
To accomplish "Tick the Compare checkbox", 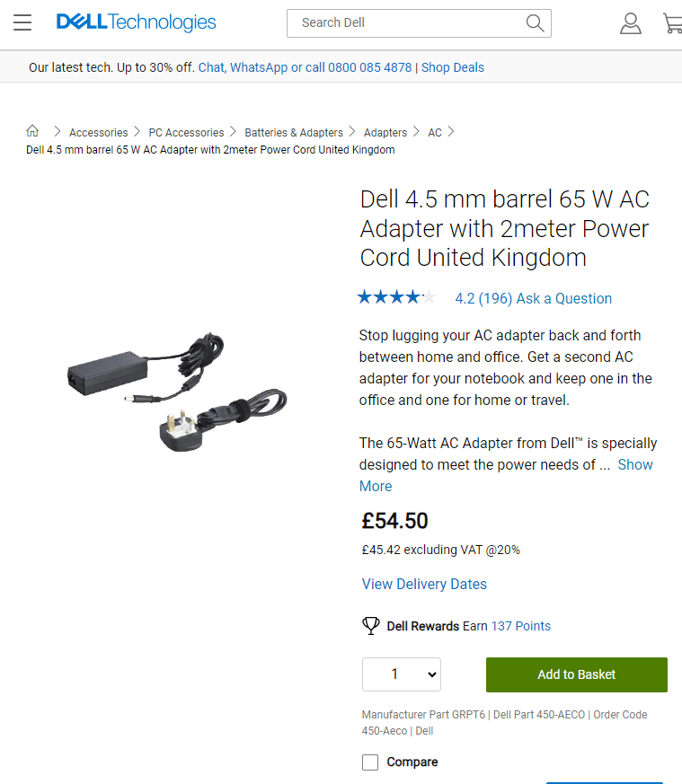I will pos(369,762).
